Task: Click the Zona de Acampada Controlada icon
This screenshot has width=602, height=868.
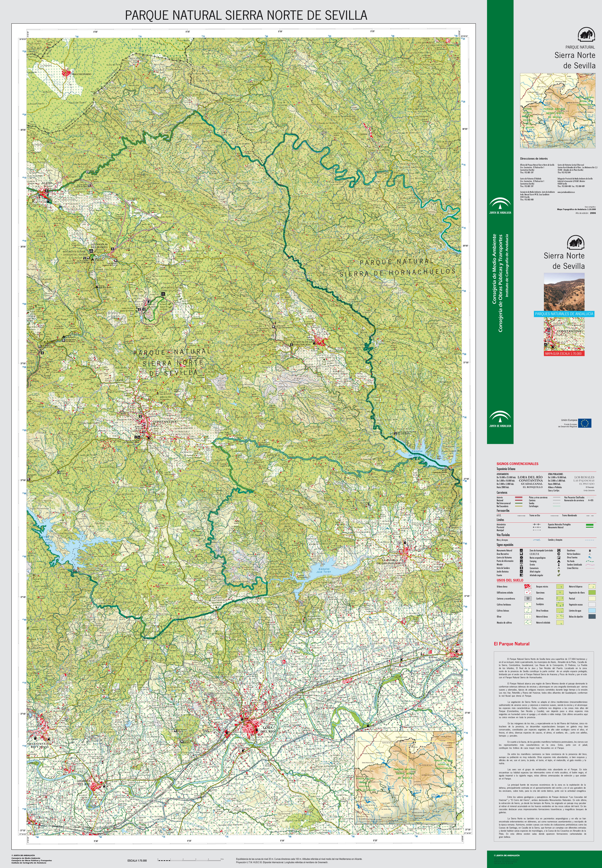Action: tap(559, 551)
